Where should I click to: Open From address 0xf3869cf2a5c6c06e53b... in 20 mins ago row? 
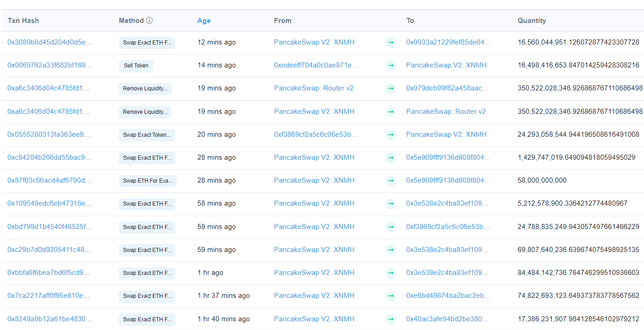(x=316, y=134)
